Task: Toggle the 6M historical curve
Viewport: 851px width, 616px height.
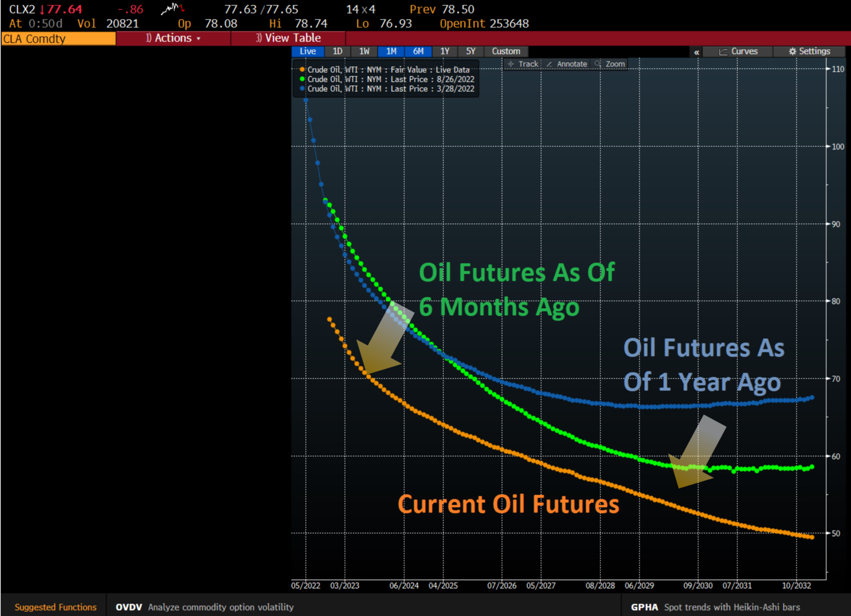Action: pyautogui.click(x=418, y=52)
